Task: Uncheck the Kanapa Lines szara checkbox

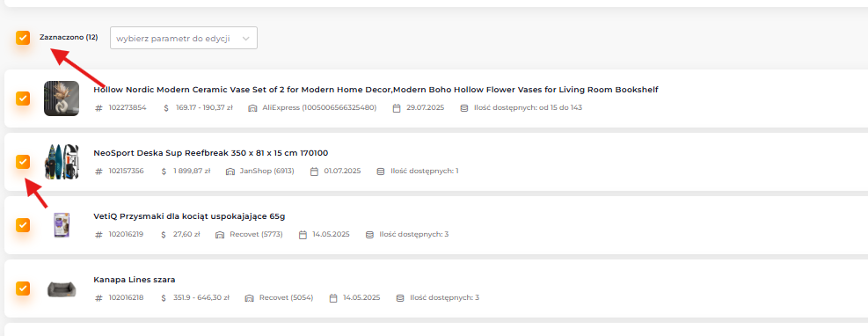Action: click(x=23, y=289)
